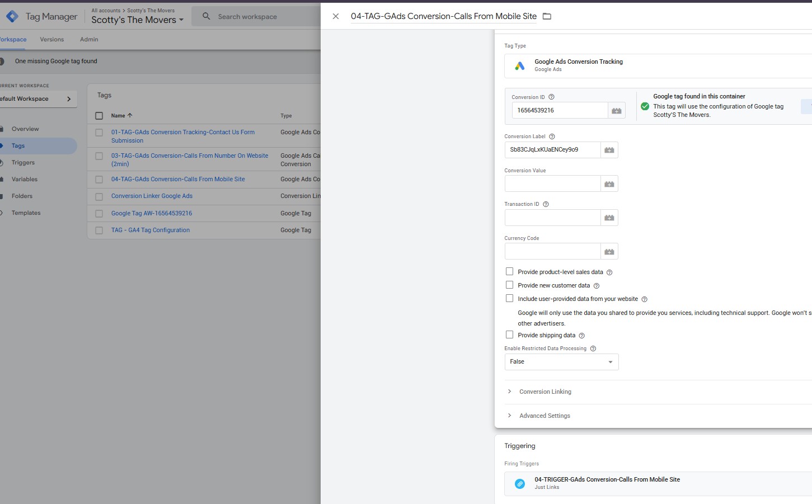Click the folder icon next to tag name
The image size is (812, 504).
pyautogui.click(x=547, y=16)
